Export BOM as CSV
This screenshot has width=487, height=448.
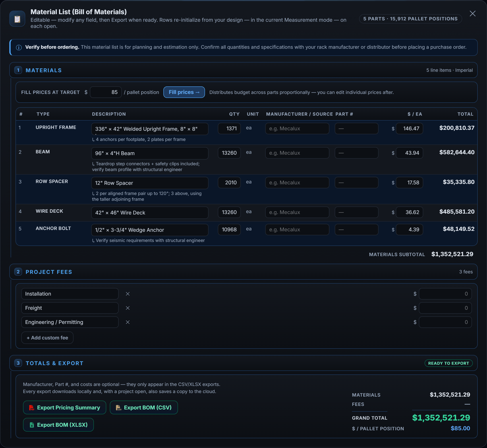[x=144, y=407]
